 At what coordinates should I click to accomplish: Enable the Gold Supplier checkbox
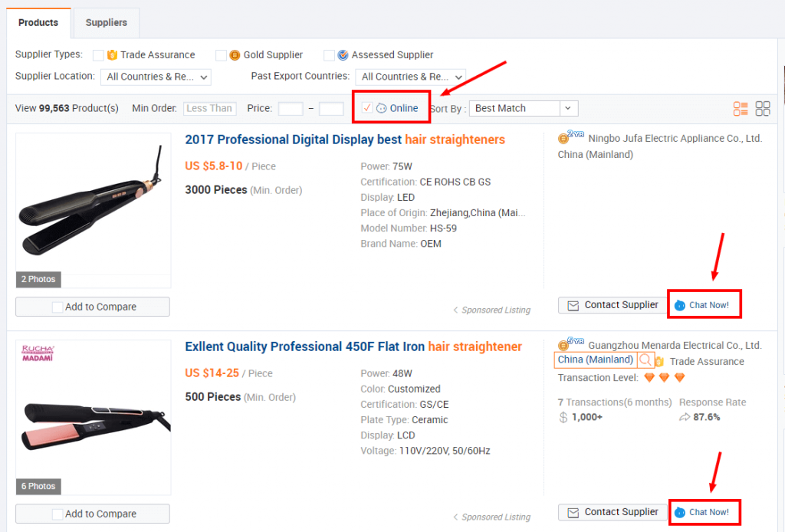click(x=221, y=55)
